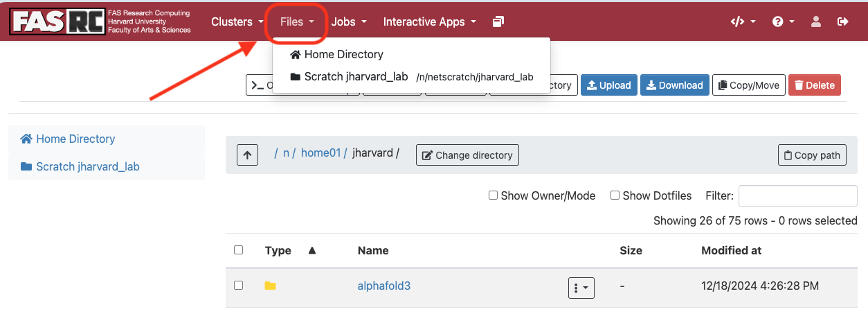Click the log out icon
The image size is (868, 314).
coord(842,22)
